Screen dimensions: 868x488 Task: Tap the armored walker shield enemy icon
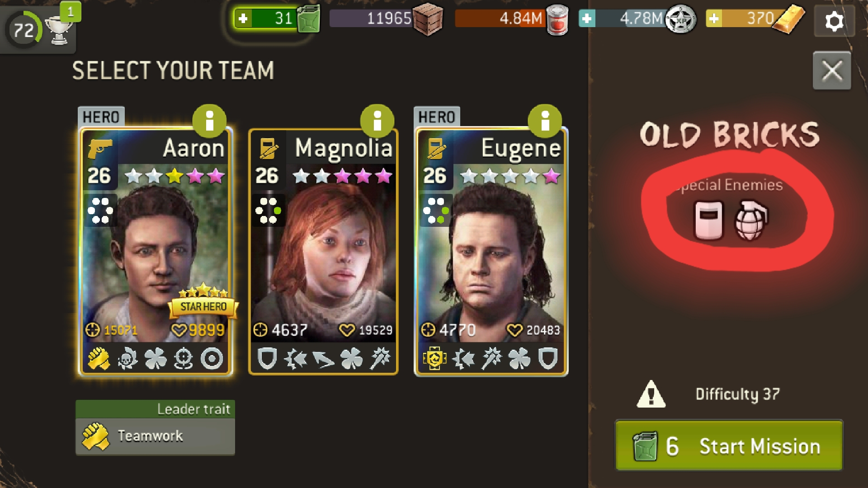(x=708, y=220)
